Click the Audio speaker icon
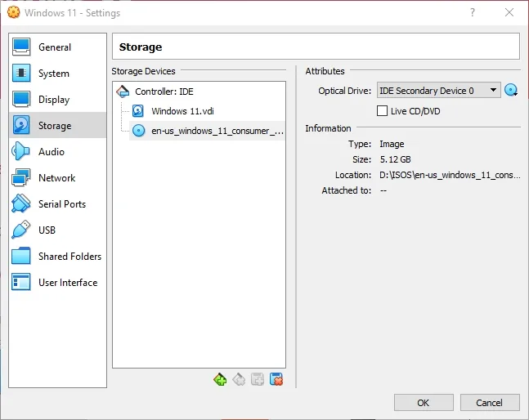The image size is (529, 420). [20, 151]
